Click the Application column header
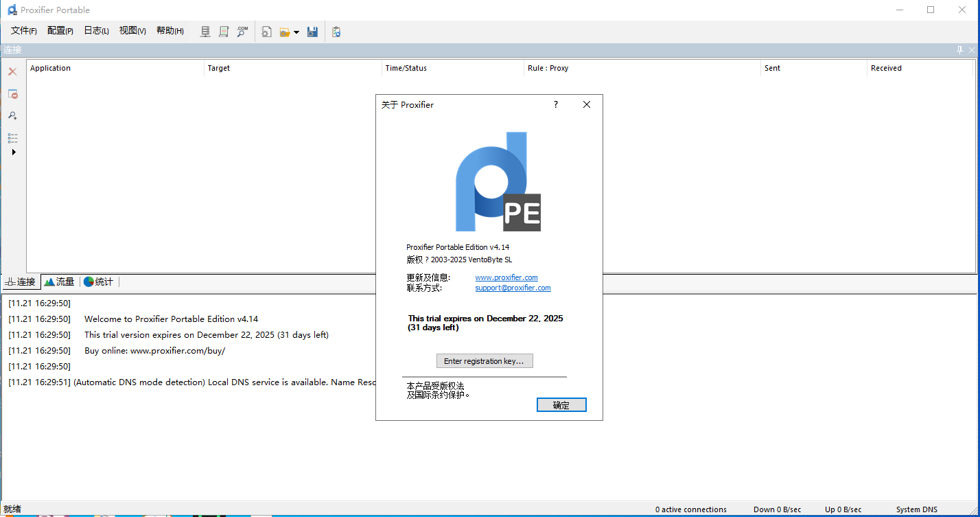 [51, 68]
